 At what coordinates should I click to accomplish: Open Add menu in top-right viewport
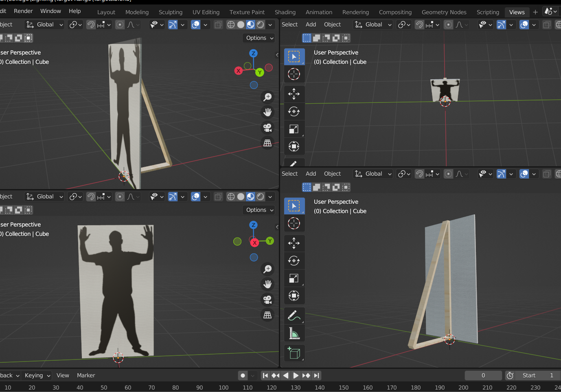pos(311,24)
